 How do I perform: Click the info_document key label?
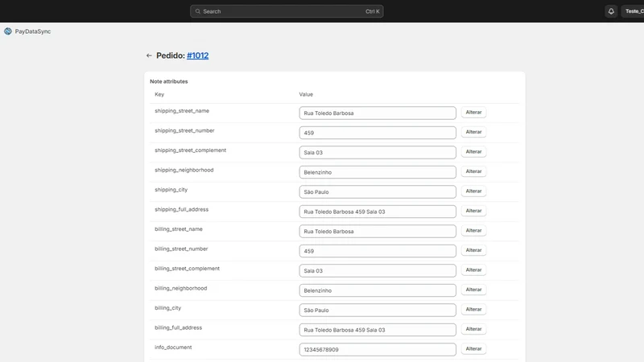point(173,348)
